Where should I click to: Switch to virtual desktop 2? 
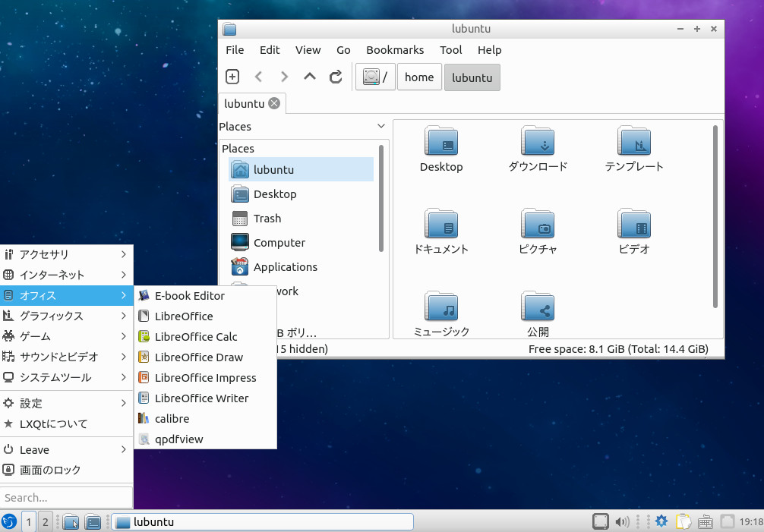tap(45, 522)
